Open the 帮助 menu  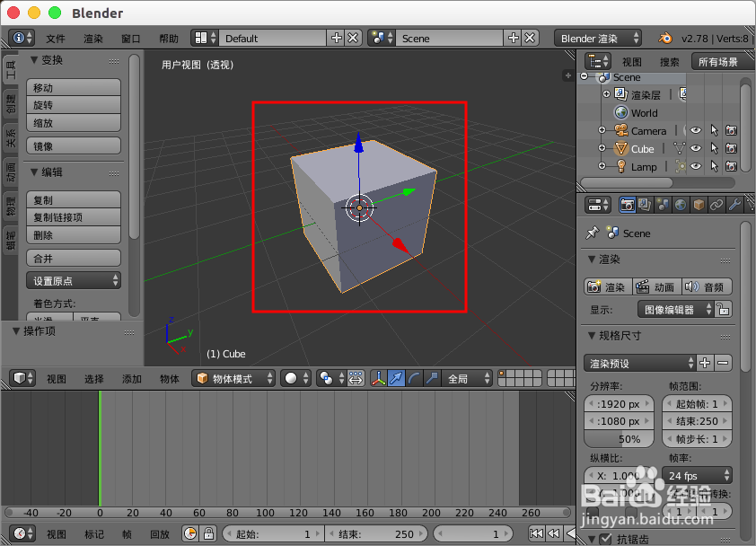pos(168,39)
